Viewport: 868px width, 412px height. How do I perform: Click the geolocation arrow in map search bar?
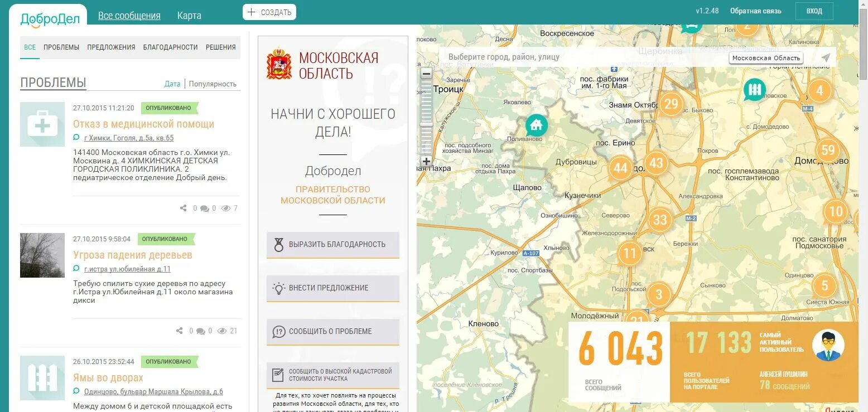point(826,56)
